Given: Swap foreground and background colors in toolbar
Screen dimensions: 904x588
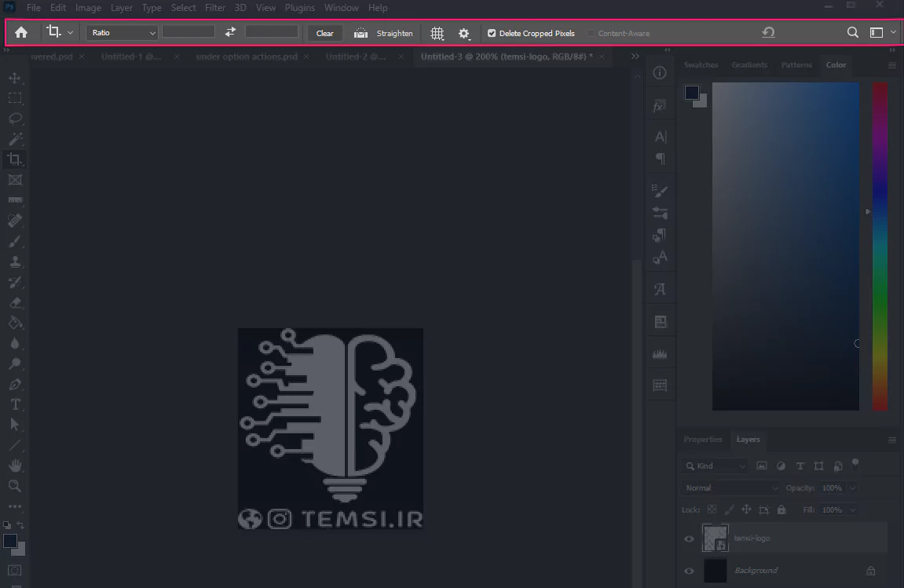Looking at the screenshot, I should [x=20, y=525].
